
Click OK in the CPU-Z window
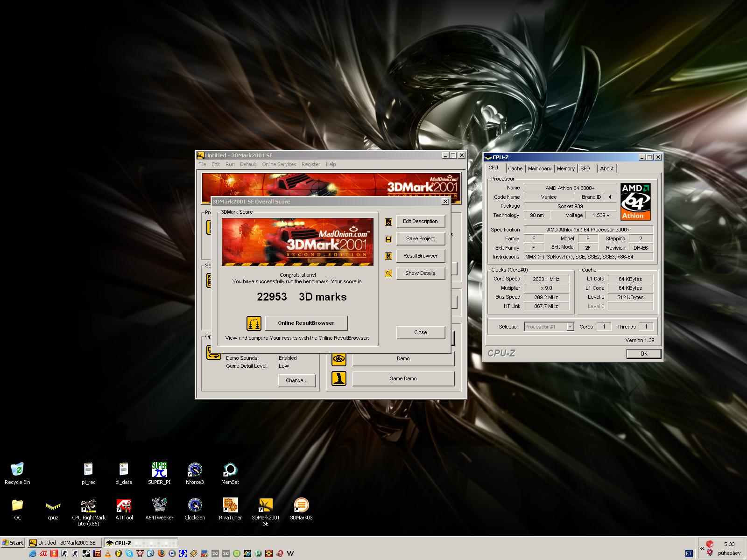point(644,354)
